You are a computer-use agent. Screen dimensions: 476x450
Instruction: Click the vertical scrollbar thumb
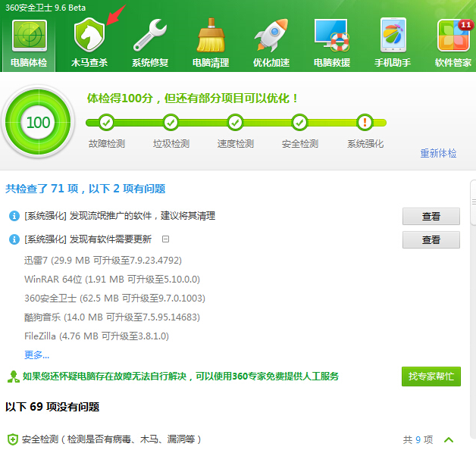tap(473, 202)
